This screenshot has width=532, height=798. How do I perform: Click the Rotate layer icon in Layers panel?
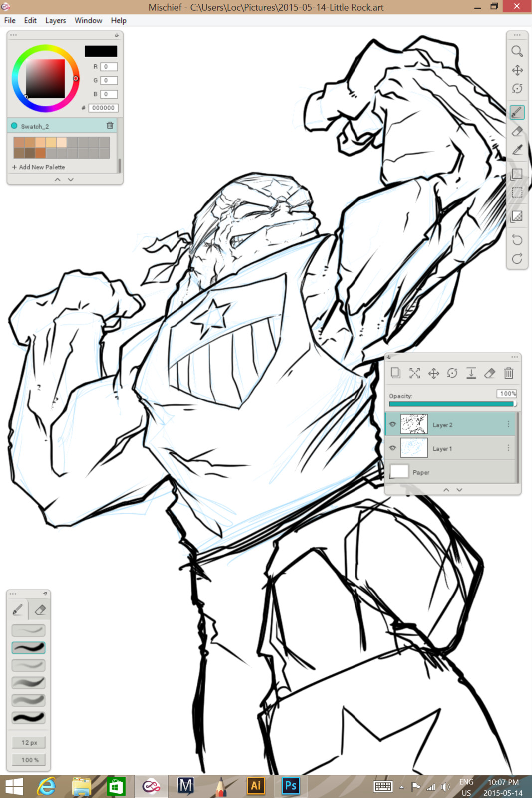[452, 373]
